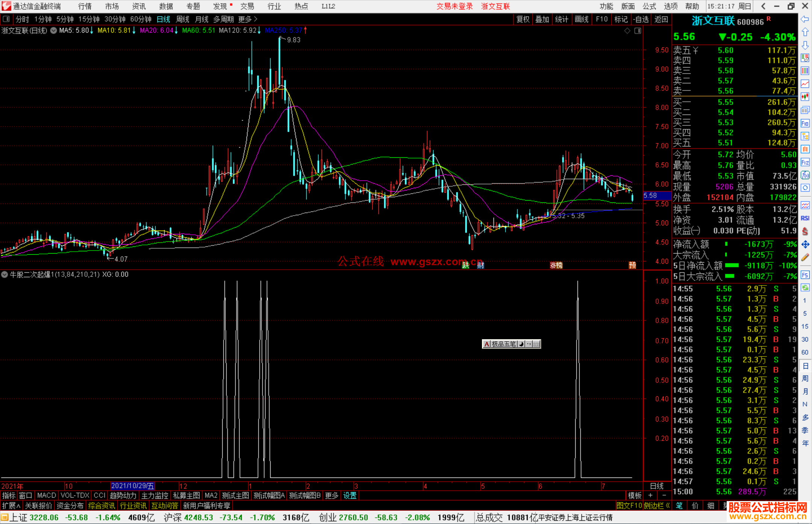Image resolution: width=812 pixels, height=524 pixels.
Task: Click the green refresh sidebar icon
Action: (x=805, y=288)
